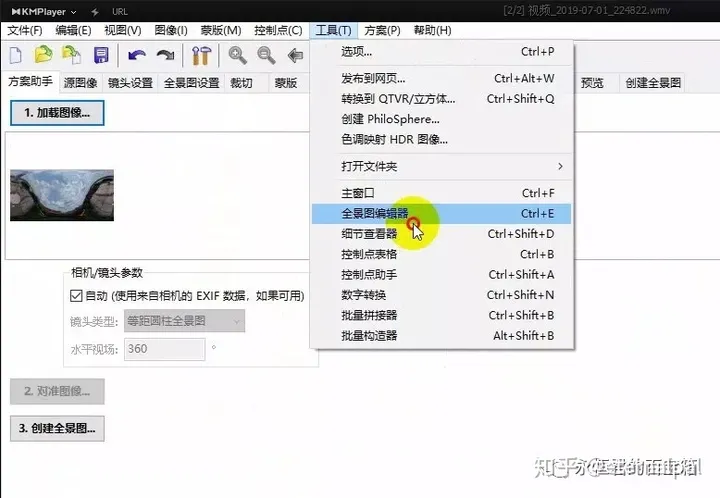The width and height of the screenshot is (720, 498).
Task: Click the 2. 对准图像... button
Action: tap(57, 392)
